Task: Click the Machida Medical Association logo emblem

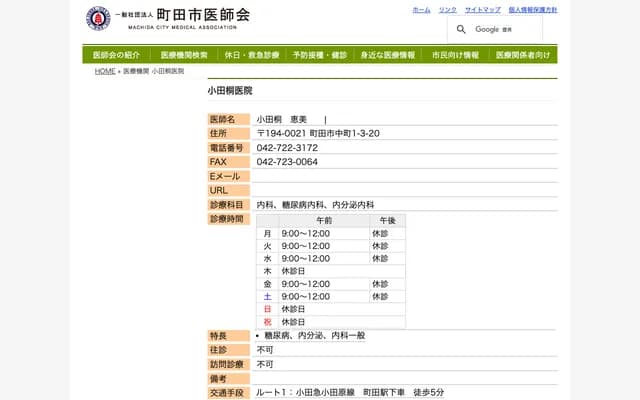Action: pyautogui.click(x=98, y=18)
